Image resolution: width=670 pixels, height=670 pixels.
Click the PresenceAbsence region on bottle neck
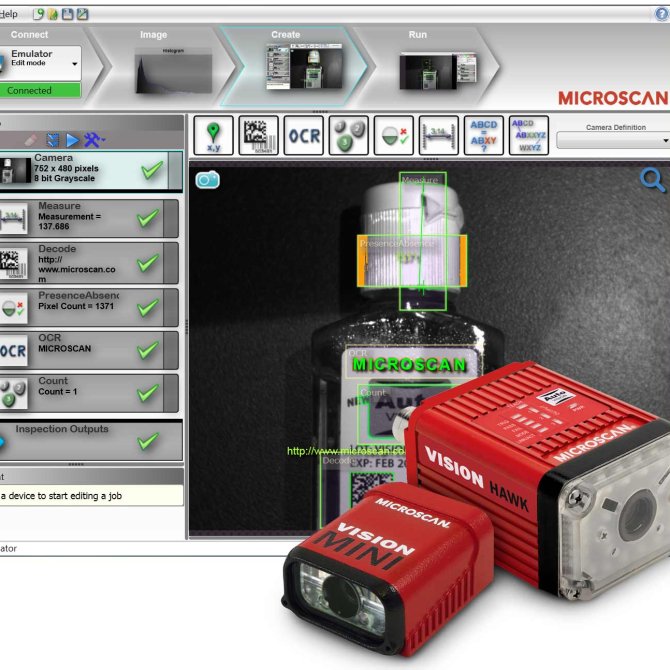click(412, 261)
